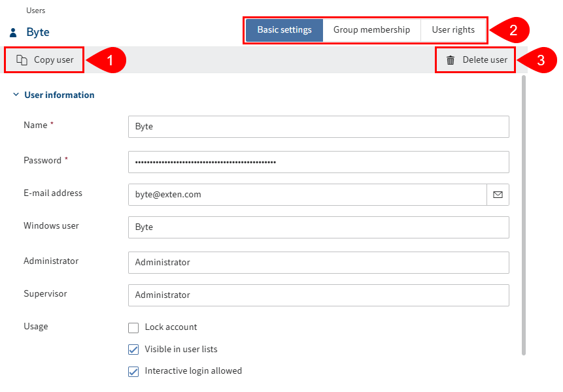This screenshot has width=563, height=392.
Task: Click the Delete user button
Action: click(x=475, y=59)
